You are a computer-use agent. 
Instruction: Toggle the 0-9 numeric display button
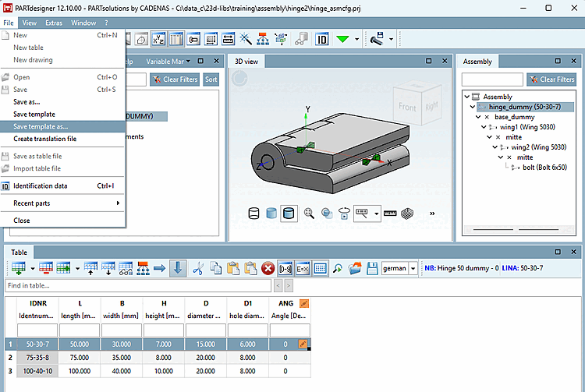point(285,268)
